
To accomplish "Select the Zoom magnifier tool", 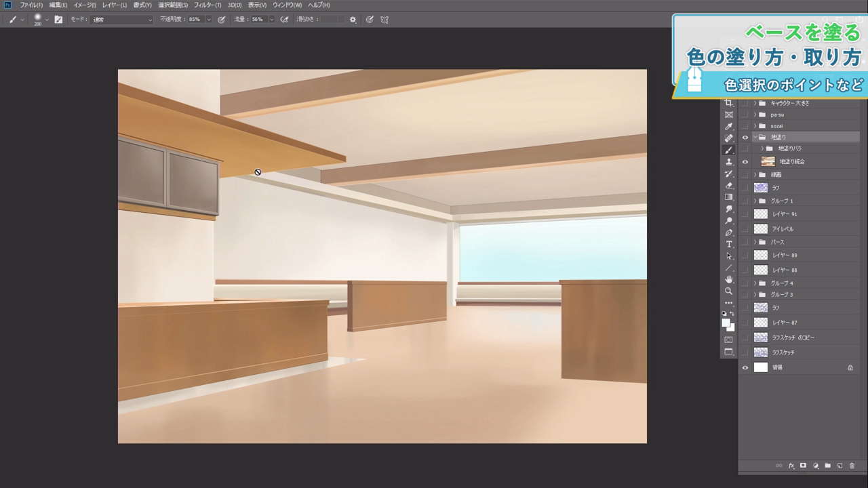I will (x=729, y=291).
